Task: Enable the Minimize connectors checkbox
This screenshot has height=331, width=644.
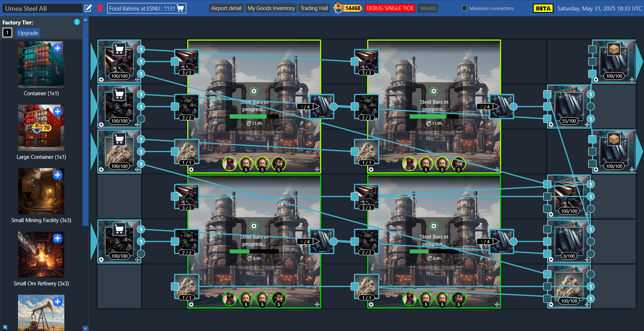Action: 464,8
